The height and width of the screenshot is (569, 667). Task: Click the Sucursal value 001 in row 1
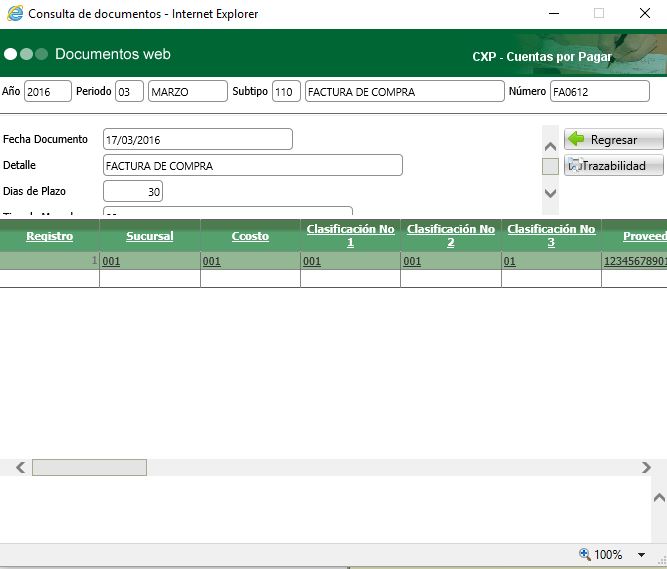[111, 261]
